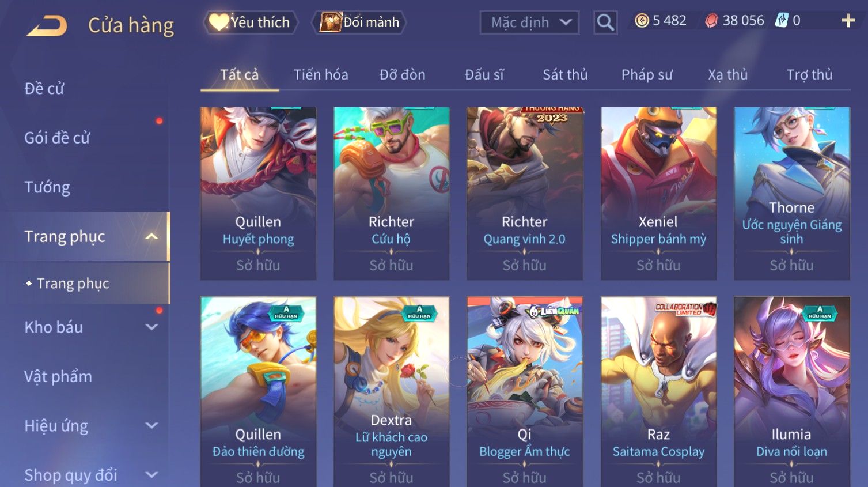Expand the Hiệu ứng sidebar menu
The width and height of the screenshot is (868, 487).
coord(151,426)
